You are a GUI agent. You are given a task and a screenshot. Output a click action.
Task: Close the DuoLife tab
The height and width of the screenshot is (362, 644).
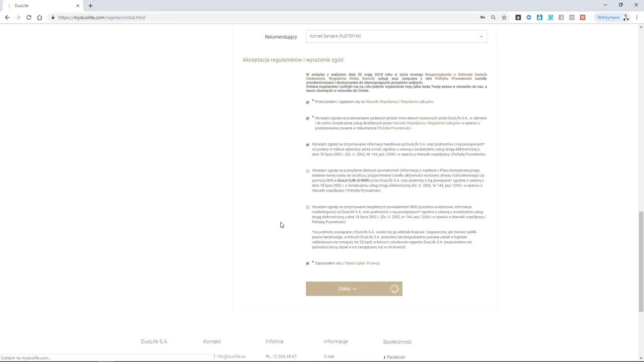click(x=78, y=6)
